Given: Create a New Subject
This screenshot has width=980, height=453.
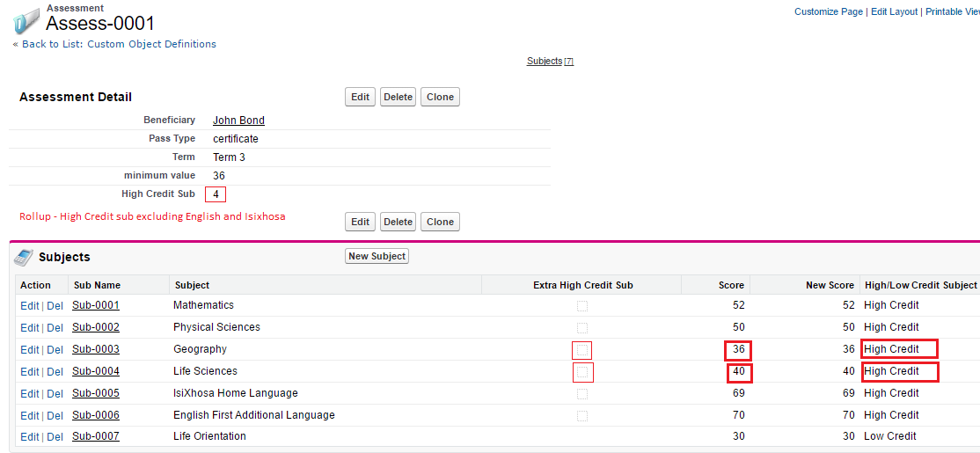Looking at the screenshot, I should [377, 256].
